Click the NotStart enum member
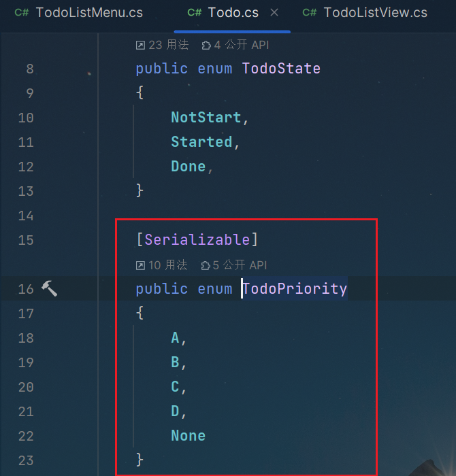Image resolution: width=456 pixels, height=476 pixels. 206,118
